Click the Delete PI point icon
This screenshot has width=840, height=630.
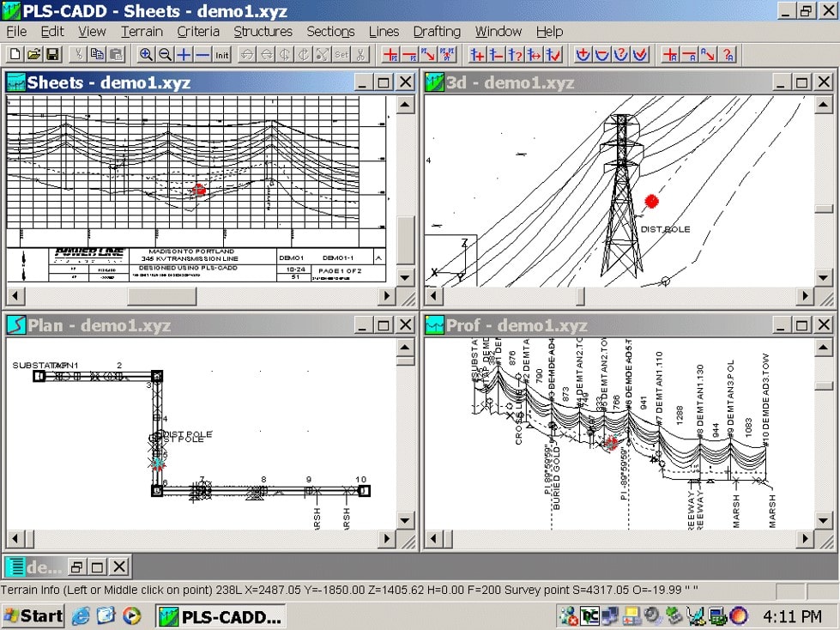tap(409, 54)
